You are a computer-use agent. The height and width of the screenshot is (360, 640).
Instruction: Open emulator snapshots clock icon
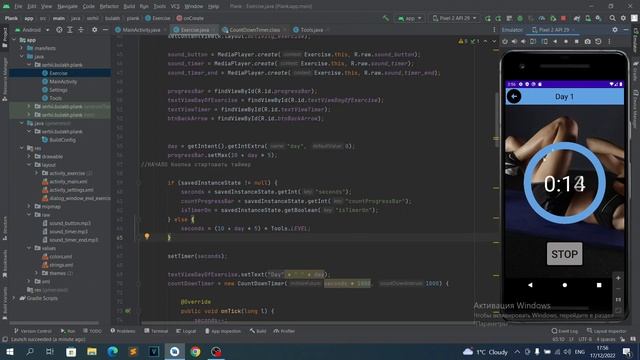point(598,41)
